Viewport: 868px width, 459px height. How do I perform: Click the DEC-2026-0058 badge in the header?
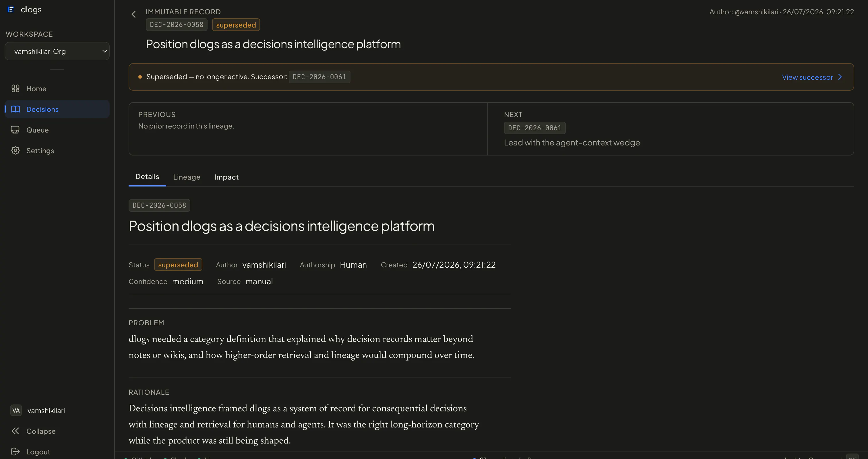coord(177,25)
